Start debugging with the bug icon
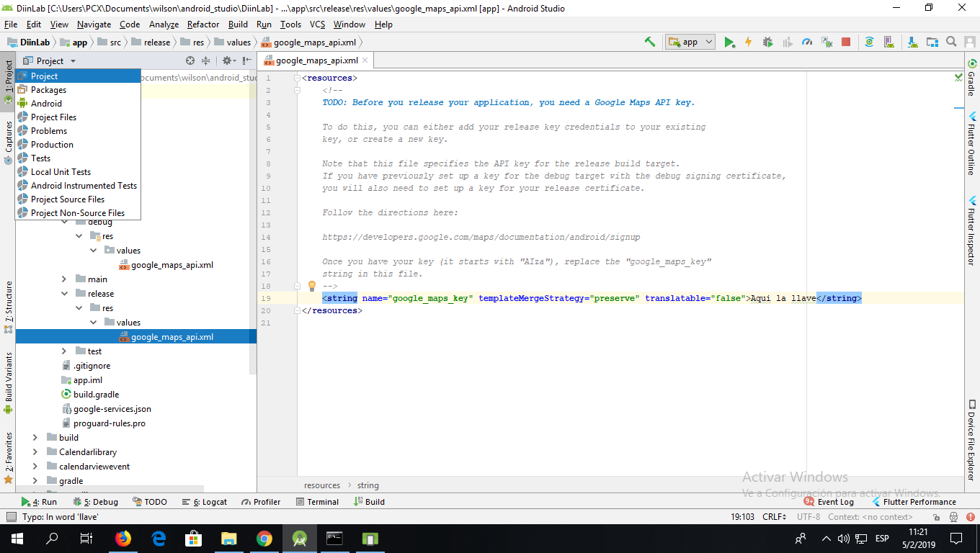Viewport: 980px width, 553px height. pyautogui.click(x=767, y=42)
